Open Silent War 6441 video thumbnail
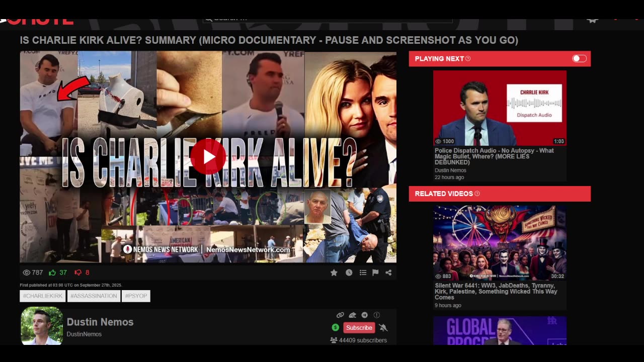This screenshot has width=644, height=362. coord(500,243)
